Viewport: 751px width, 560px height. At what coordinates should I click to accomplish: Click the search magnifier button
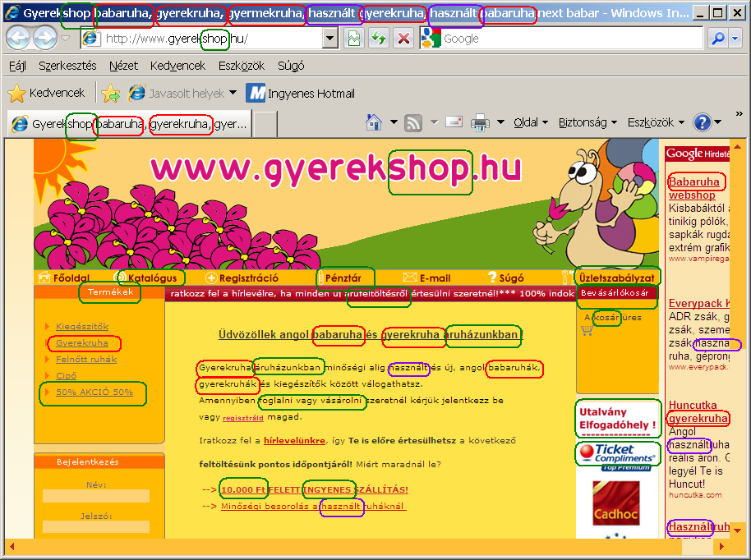[718, 39]
